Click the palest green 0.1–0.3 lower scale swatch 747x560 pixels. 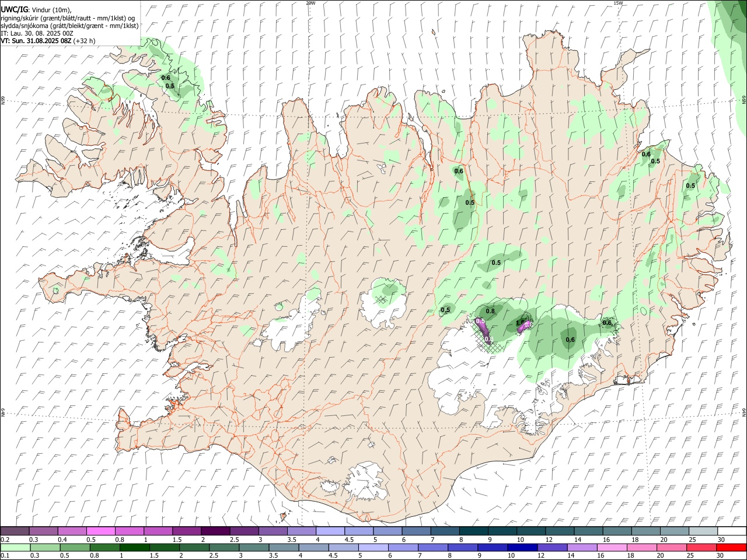pos(15,547)
